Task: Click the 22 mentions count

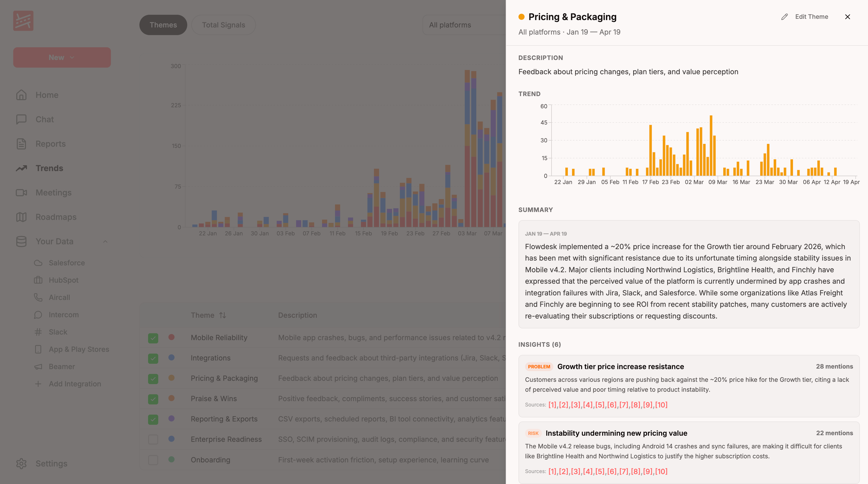Action: click(834, 433)
